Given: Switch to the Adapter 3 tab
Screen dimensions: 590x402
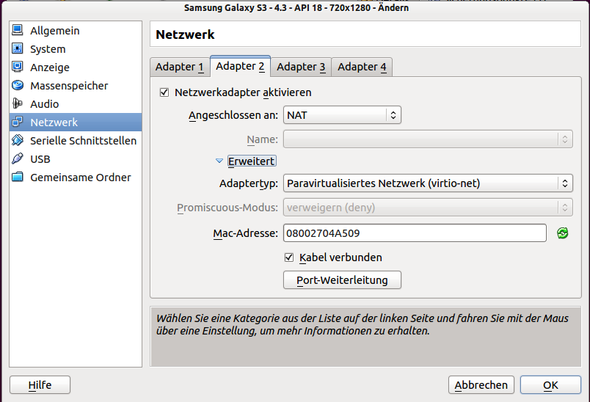Looking at the screenshot, I should [x=301, y=67].
